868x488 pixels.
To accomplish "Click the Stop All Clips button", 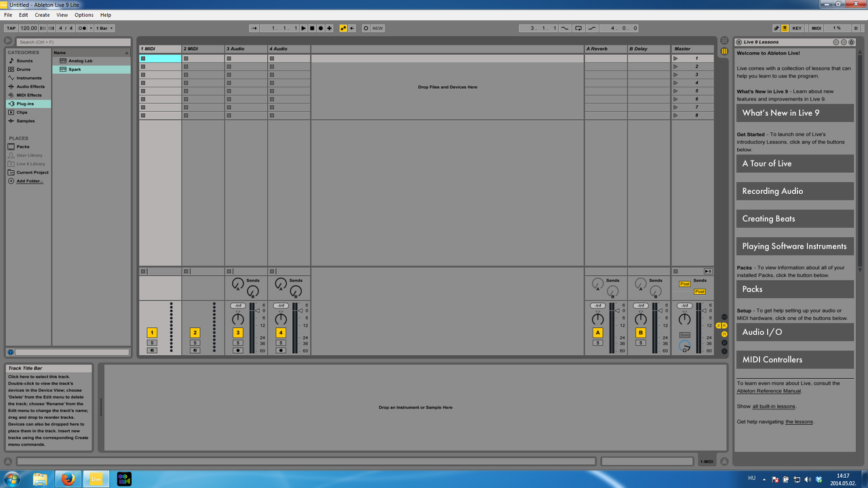I will [x=675, y=271].
